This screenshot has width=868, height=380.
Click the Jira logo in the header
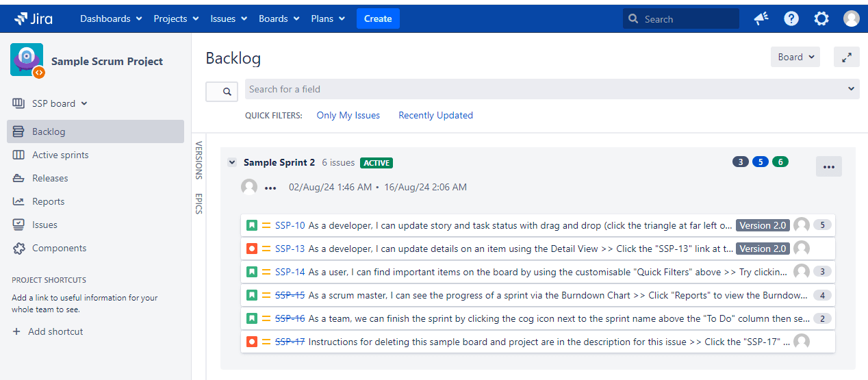[x=34, y=19]
